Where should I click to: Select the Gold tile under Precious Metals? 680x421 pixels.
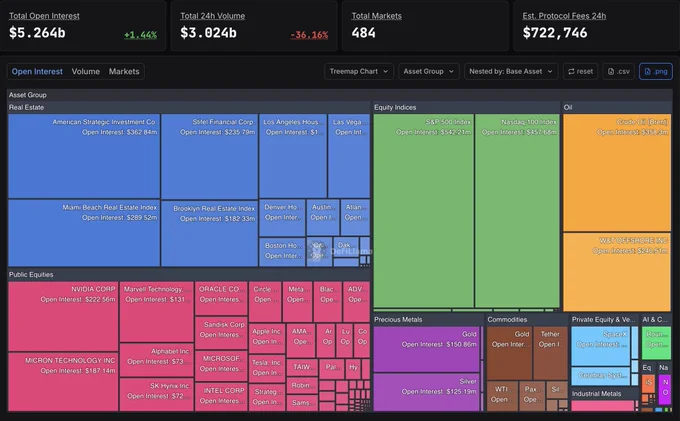click(427, 349)
